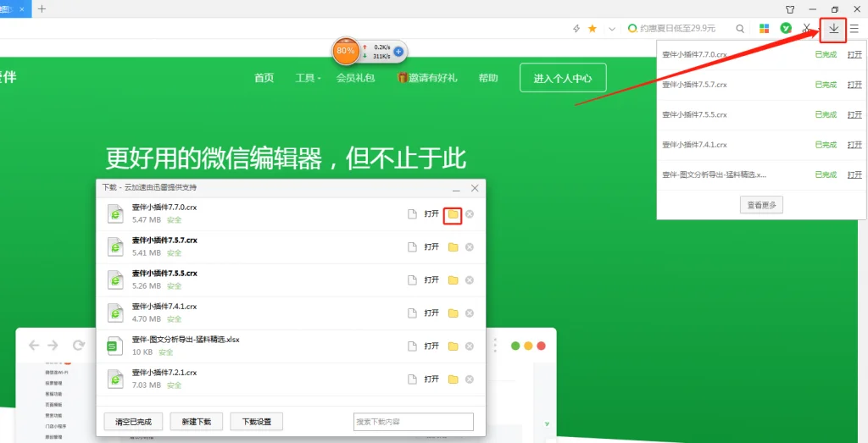This screenshot has width=868, height=443.
Task: Click the lightning speed mode icon
Action: click(x=576, y=29)
